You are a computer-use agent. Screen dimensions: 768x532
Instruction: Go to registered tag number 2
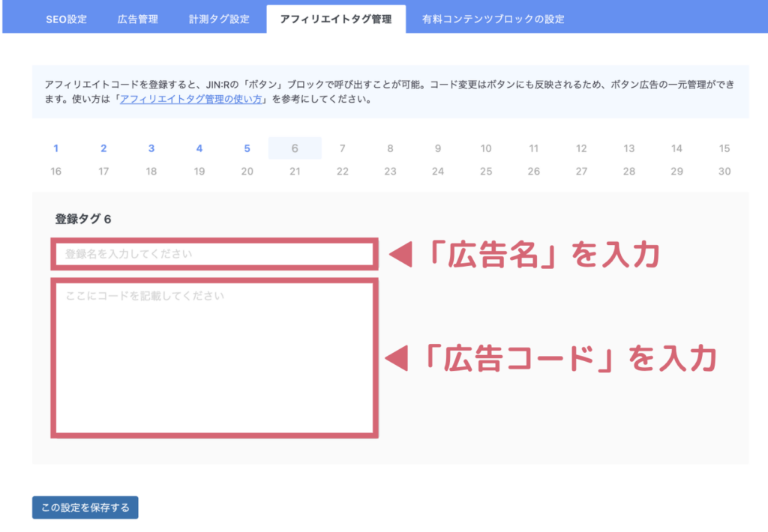(103, 148)
